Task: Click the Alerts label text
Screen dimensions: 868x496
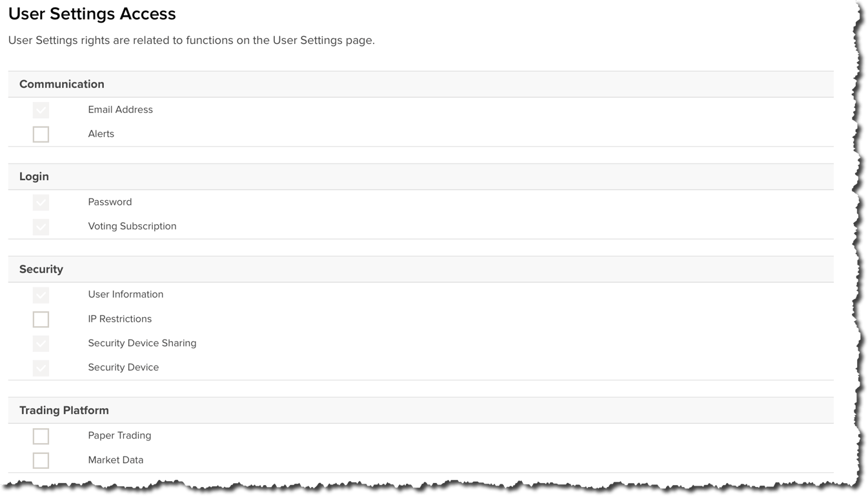Action: coord(101,134)
